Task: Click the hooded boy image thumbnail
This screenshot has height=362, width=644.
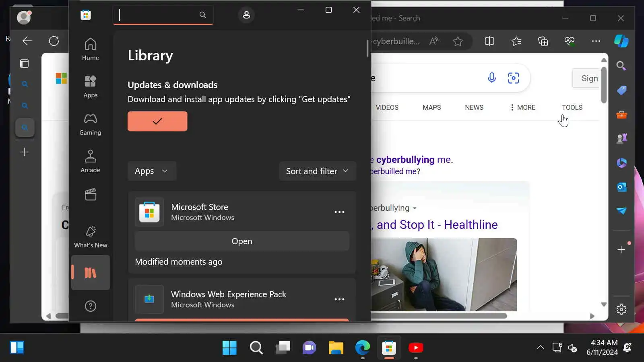Action: coord(444,275)
